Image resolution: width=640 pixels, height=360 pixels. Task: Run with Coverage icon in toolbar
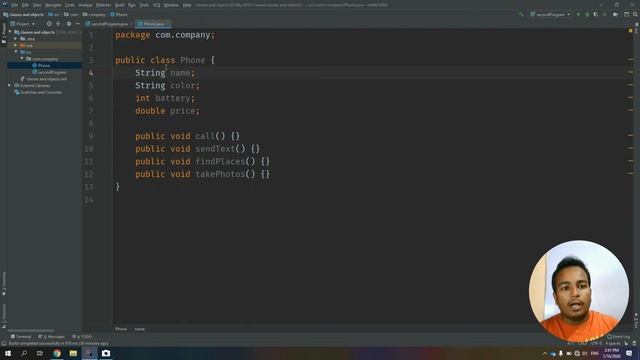[x=596, y=14]
